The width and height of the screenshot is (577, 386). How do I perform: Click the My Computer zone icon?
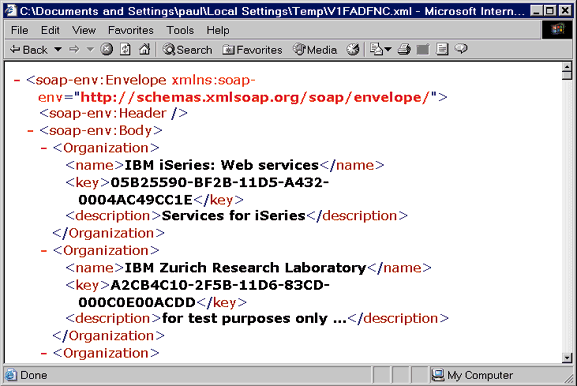(x=438, y=375)
